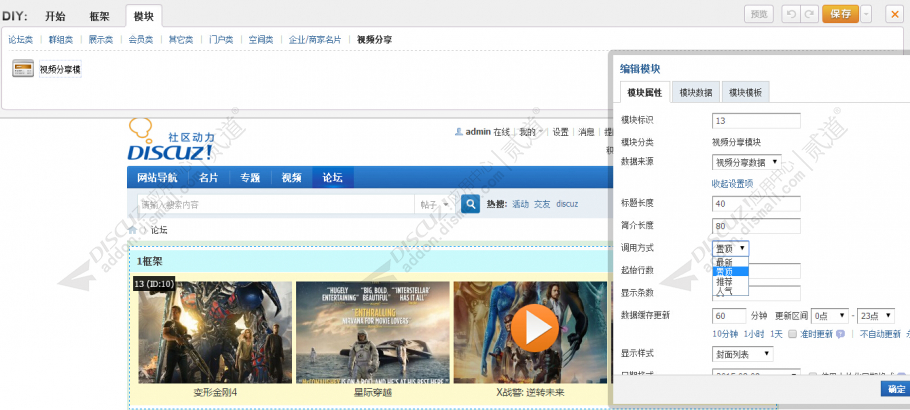Open the 0点 update start hour dropdown

coord(829,315)
